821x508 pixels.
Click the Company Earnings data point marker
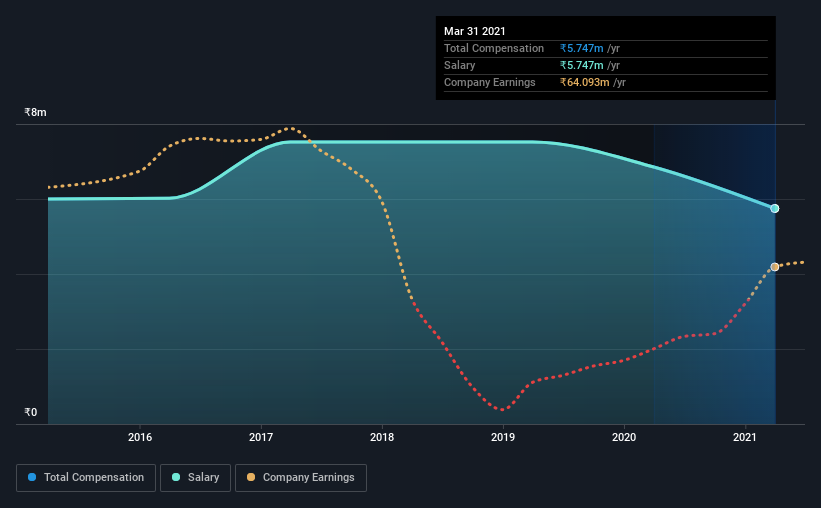point(774,267)
